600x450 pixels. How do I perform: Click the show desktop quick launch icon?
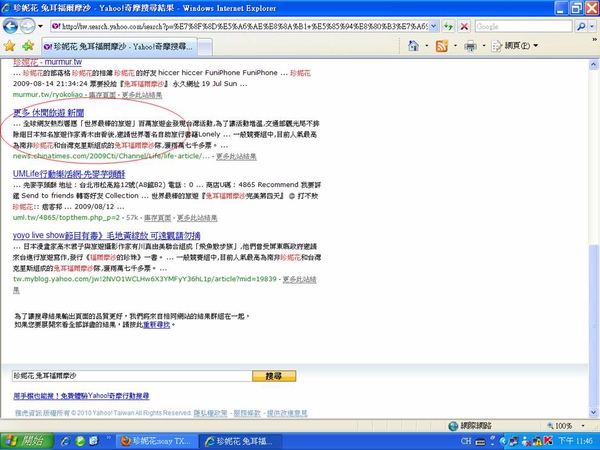tap(94, 441)
